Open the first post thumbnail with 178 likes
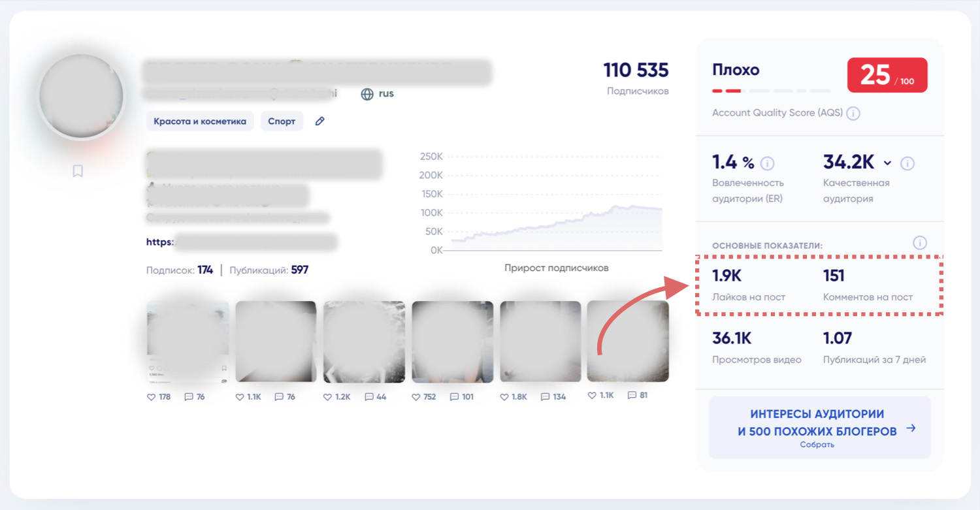The height and width of the screenshot is (510, 980). coord(188,342)
